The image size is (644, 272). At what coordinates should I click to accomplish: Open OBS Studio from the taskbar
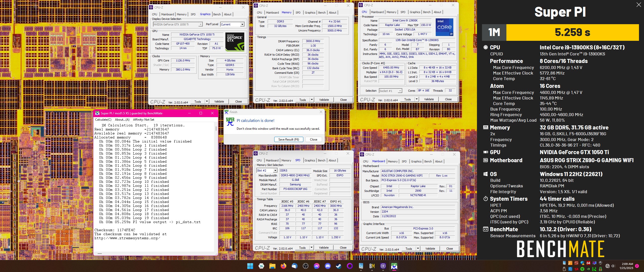306,266
